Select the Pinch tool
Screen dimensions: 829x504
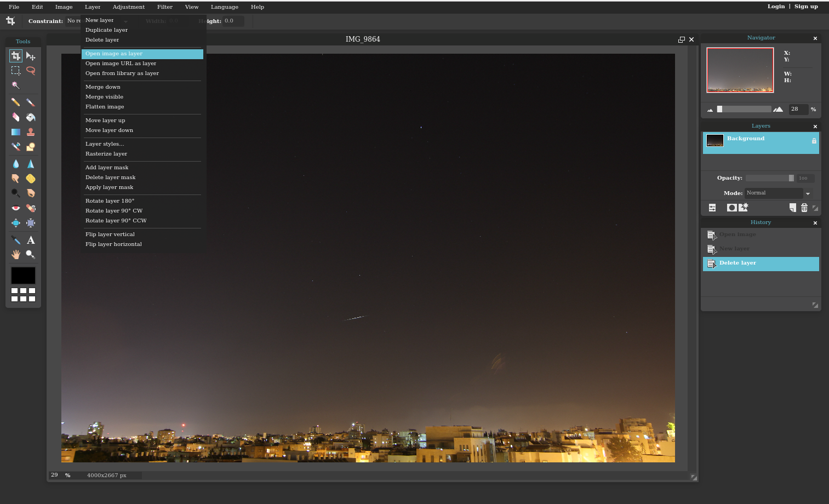31,223
